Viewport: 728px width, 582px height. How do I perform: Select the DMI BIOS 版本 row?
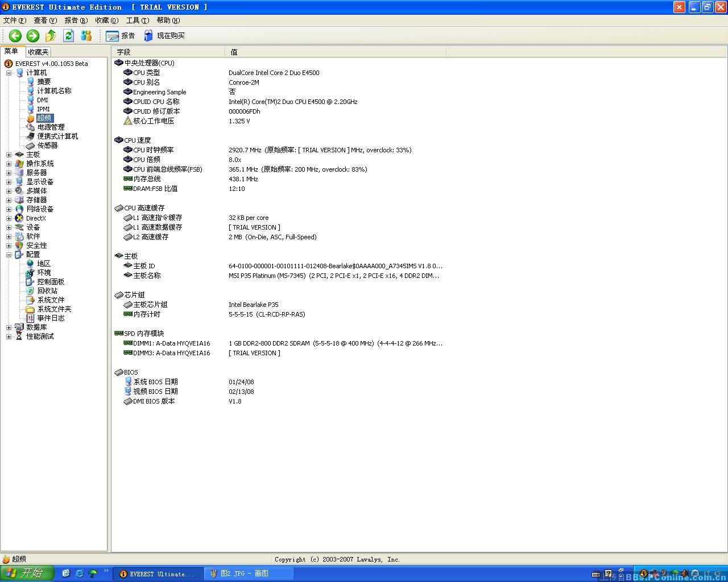[x=279, y=401]
